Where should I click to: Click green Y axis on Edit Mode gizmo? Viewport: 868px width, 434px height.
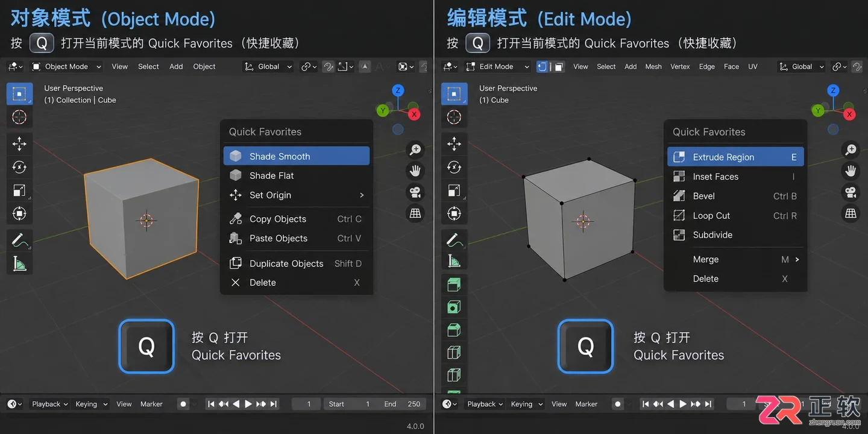coord(817,110)
